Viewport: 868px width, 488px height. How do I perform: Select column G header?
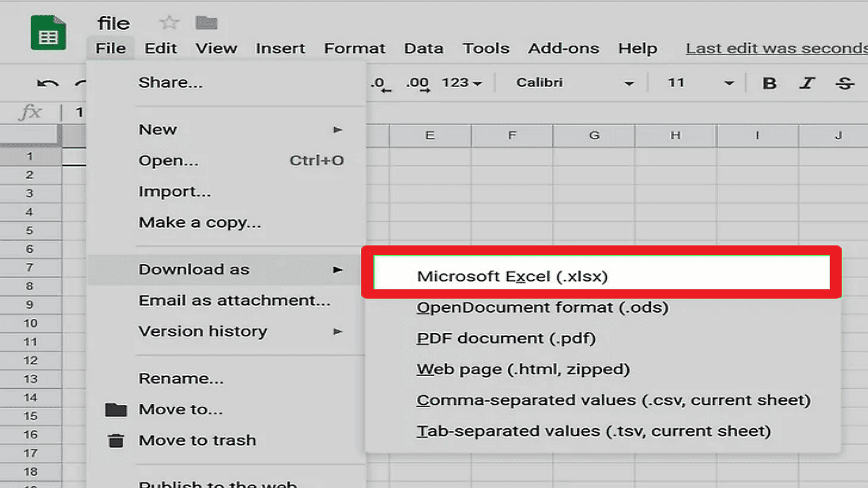point(594,135)
